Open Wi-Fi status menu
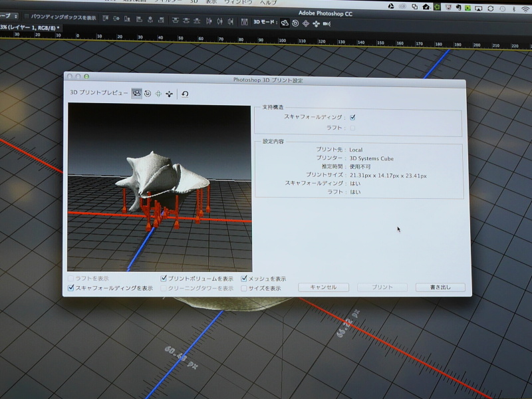Viewport: 532px width, 399px height. click(x=525, y=9)
